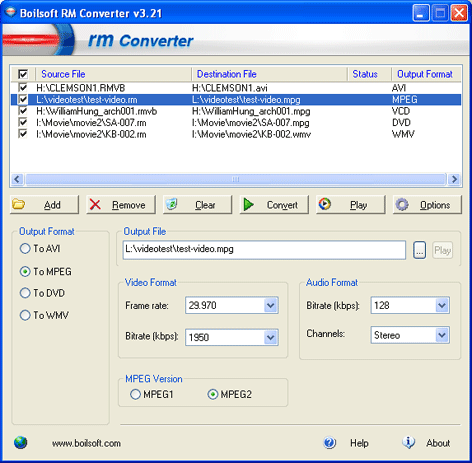472x463 pixels.
Task: Uncheck the WilliamHung_arch001.rmvb checkbox
Action: coord(23,111)
